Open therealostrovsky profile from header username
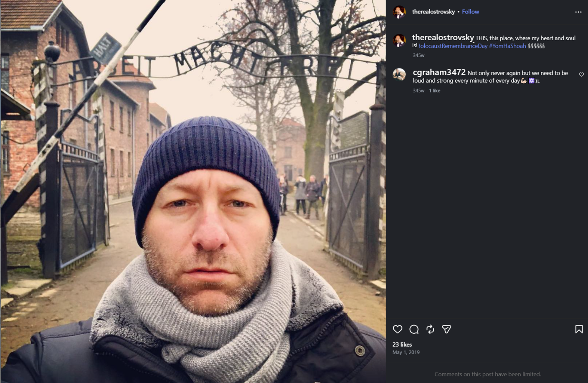This screenshot has width=588, height=383. tap(433, 12)
